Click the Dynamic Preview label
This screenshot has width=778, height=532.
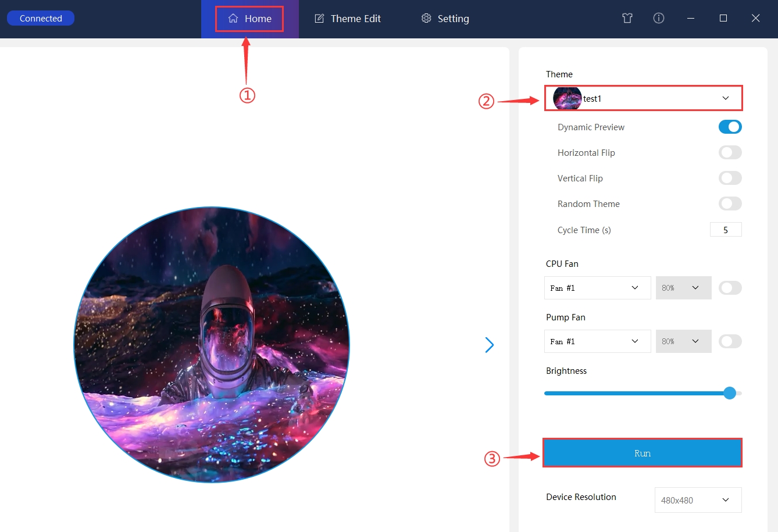point(591,127)
